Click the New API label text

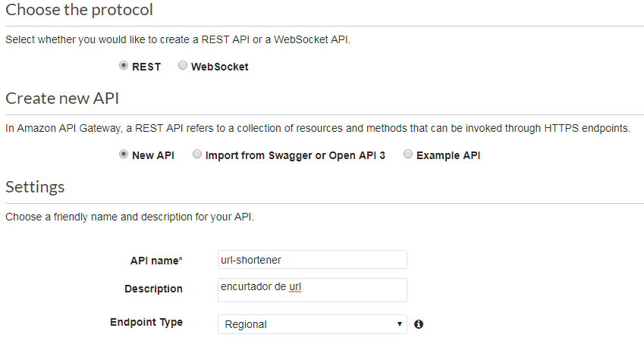pos(153,155)
